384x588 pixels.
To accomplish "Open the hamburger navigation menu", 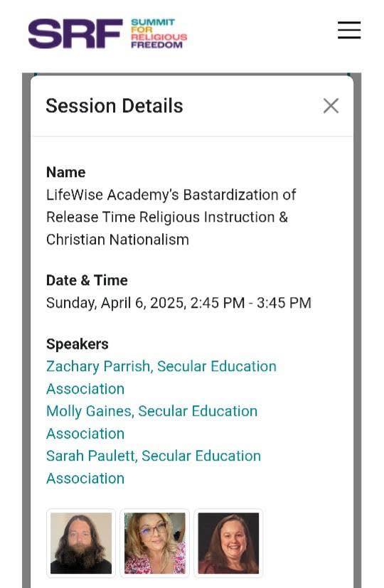I will click(x=348, y=30).
